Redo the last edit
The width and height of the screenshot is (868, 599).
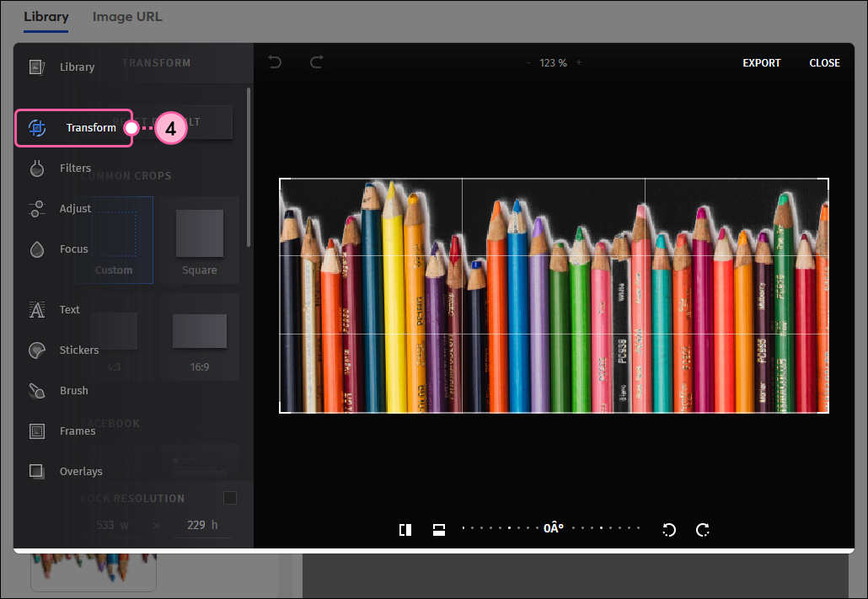(x=316, y=62)
